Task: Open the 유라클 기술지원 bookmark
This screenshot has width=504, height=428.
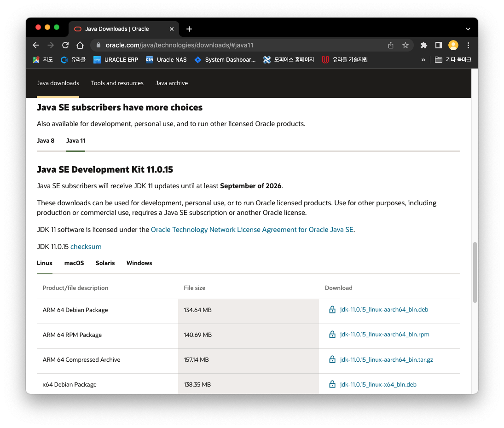Action: 345,60
